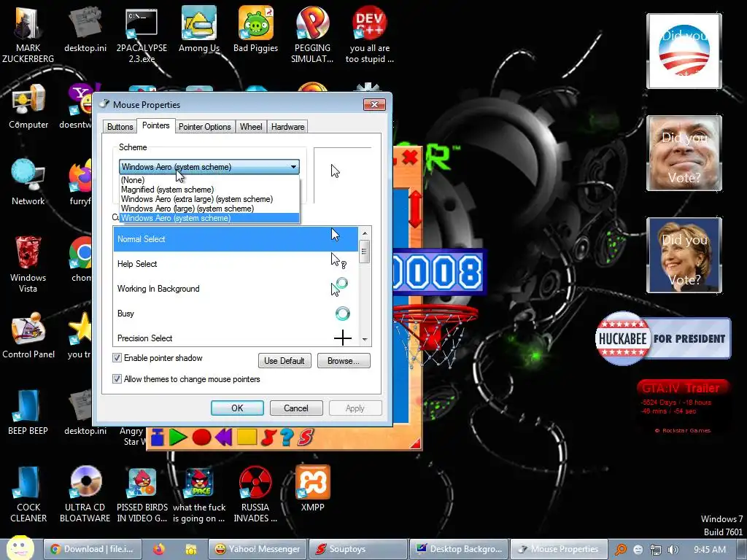Click the red music note in Souptoys toolbar

click(x=268, y=437)
